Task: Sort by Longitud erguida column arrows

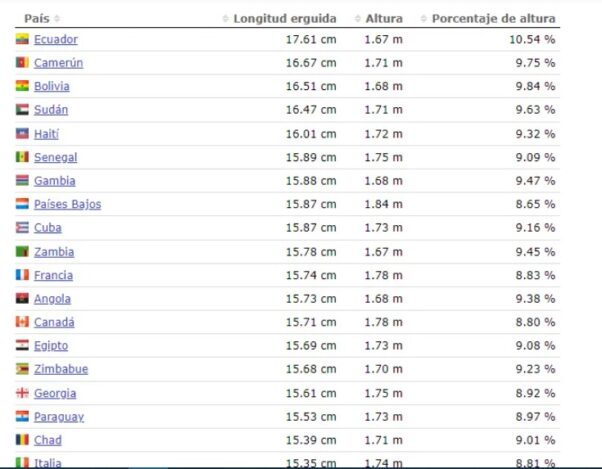Action: pyautogui.click(x=226, y=18)
